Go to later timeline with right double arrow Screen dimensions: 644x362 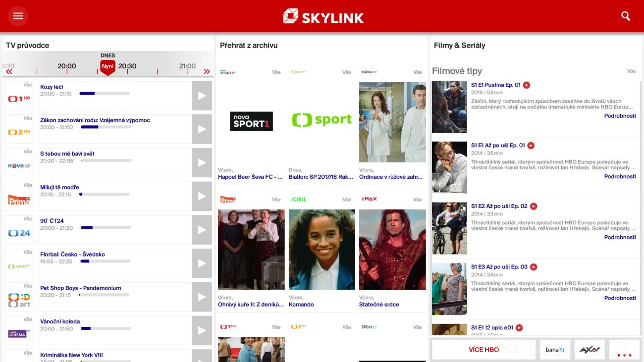point(207,72)
